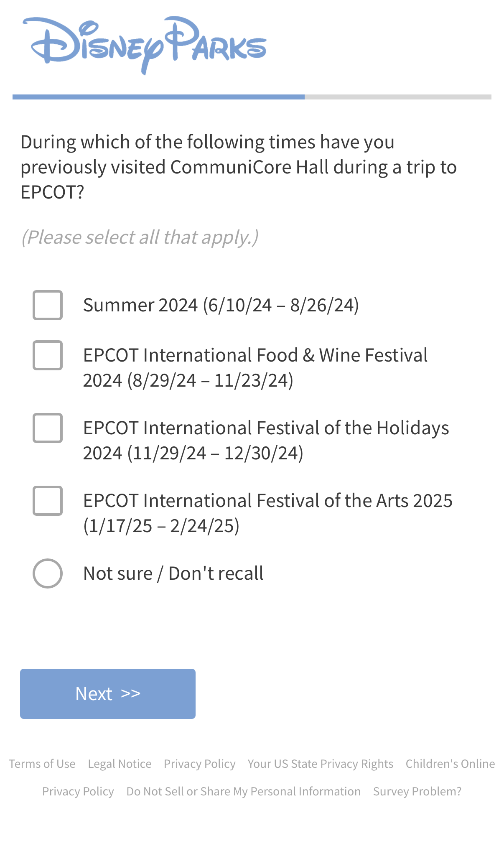Check the Summer 2024 checkbox

point(48,305)
